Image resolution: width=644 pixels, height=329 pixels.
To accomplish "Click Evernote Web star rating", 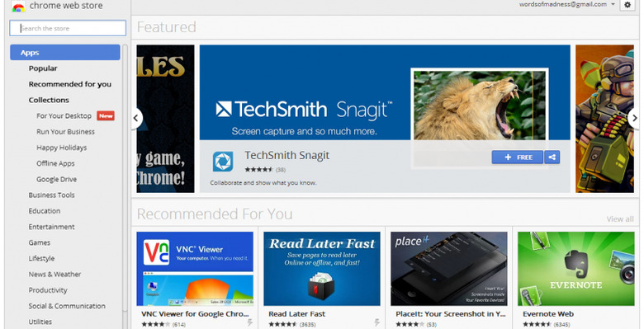I will point(537,325).
